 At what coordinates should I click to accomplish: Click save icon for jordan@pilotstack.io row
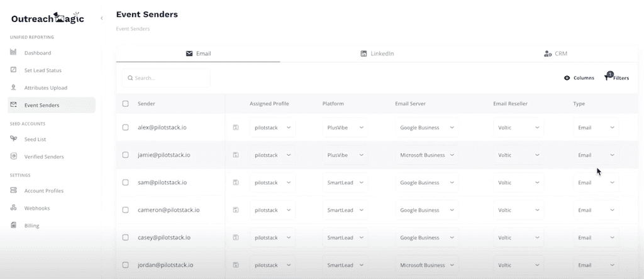pos(236,265)
